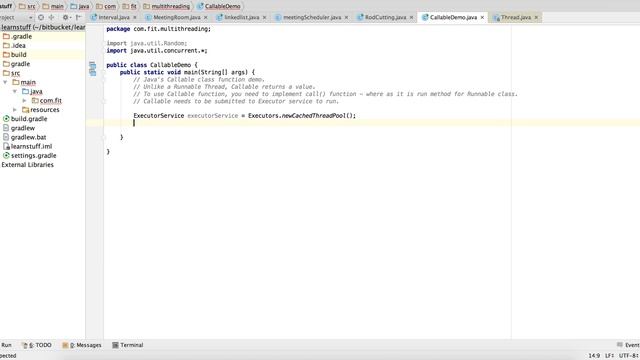Close the Thread.java tab
The image size is (640, 360).
tap(536, 17)
